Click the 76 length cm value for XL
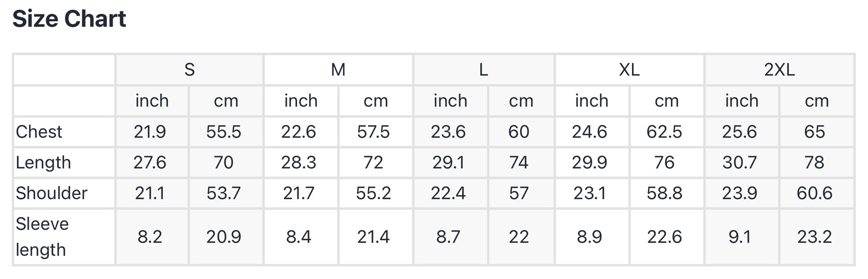 (664, 163)
